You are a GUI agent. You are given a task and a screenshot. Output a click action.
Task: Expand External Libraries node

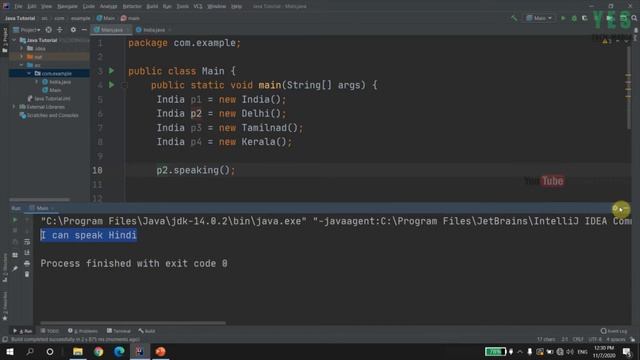point(15,107)
